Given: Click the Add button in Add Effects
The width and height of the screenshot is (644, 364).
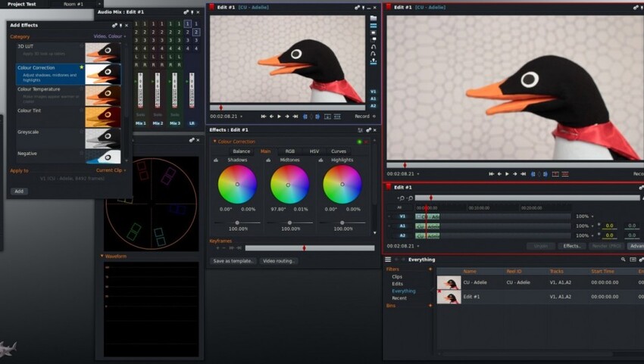Looking at the screenshot, I should (19, 191).
